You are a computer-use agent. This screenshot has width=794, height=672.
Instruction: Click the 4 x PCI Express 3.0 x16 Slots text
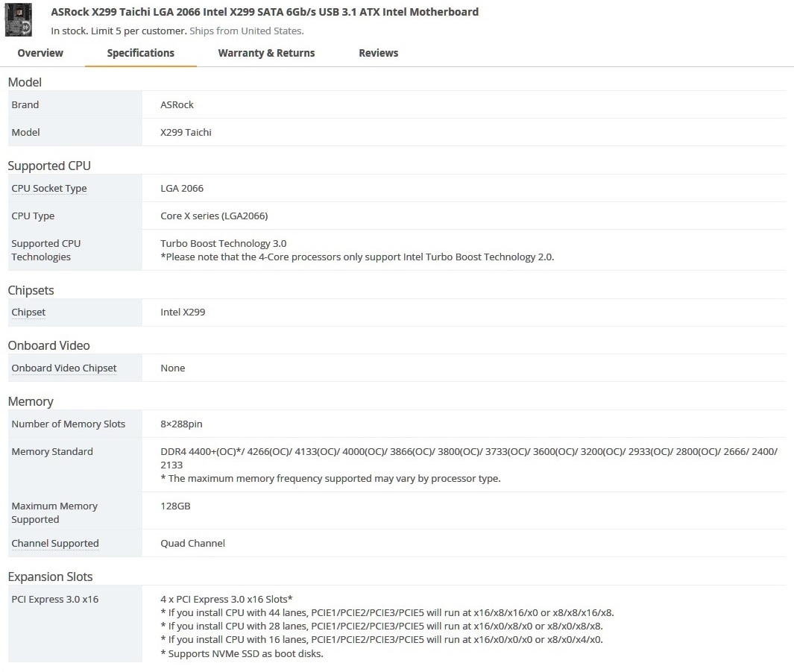point(227,599)
